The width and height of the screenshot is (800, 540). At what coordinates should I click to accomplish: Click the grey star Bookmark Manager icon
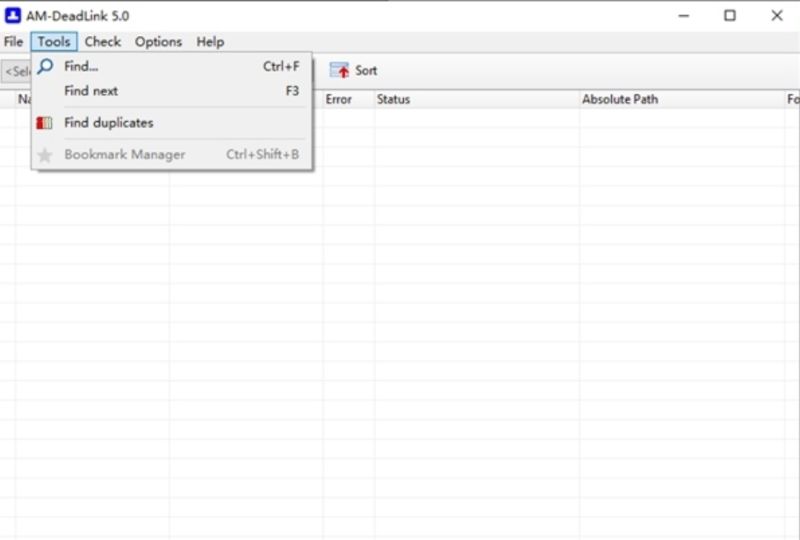click(45, 155)
